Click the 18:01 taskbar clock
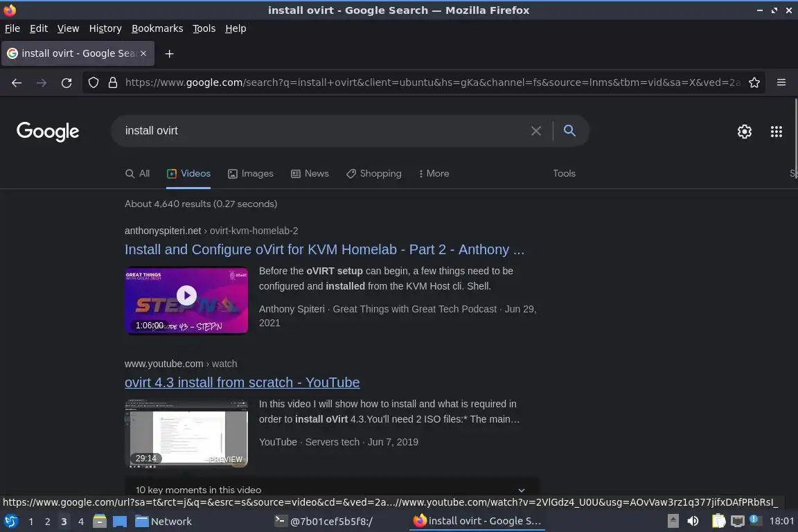798x532 pixels. tap(781, 522)
